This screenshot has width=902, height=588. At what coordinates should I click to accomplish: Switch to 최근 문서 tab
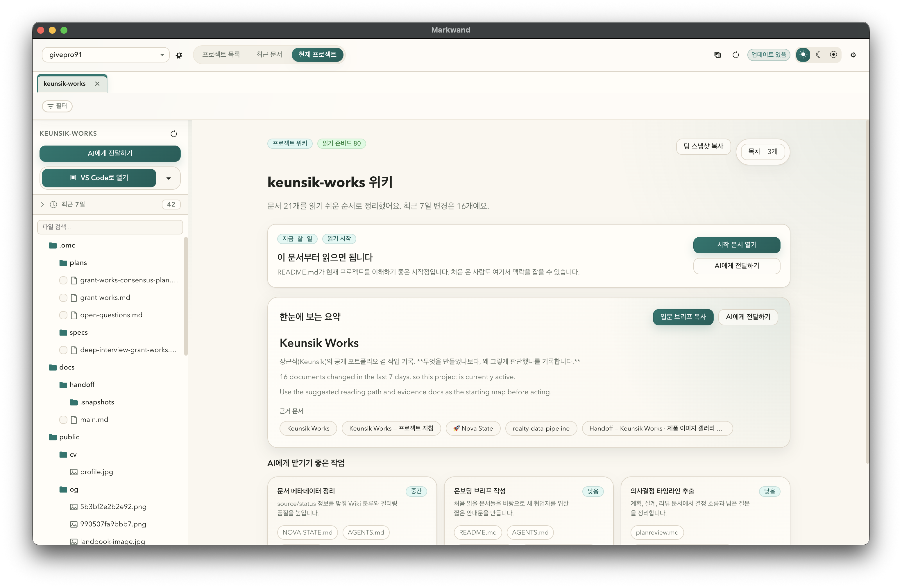click(269, 55)
